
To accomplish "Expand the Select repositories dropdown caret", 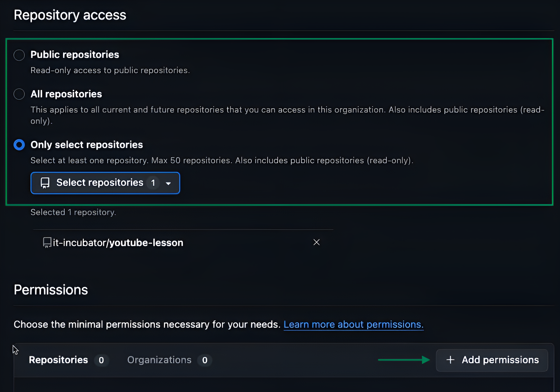I will [x=168, y=183].
